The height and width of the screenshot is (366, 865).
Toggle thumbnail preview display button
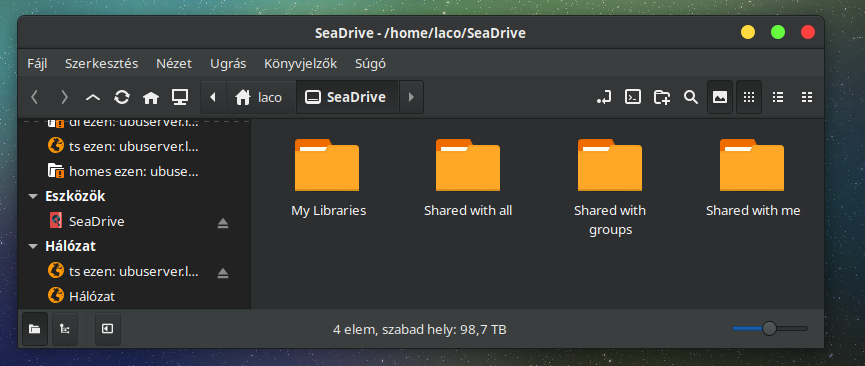click(x=720, y=97)
